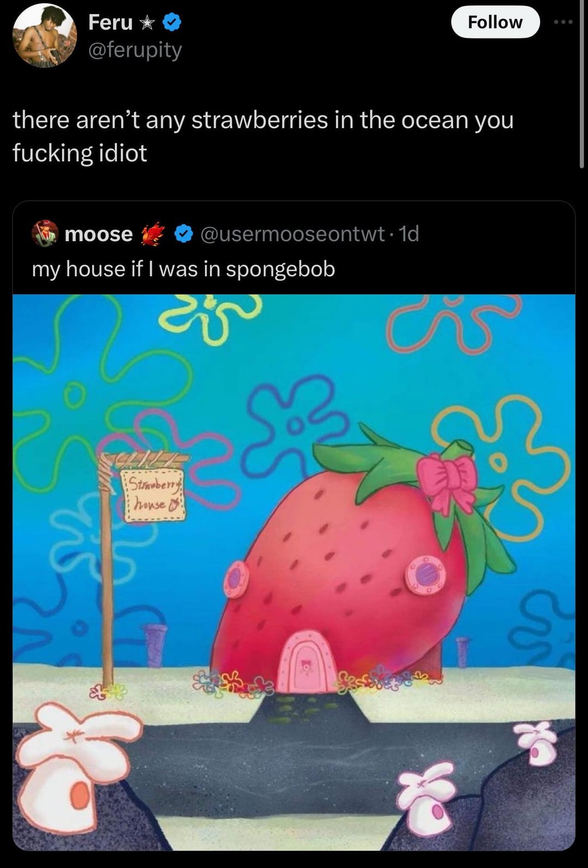Click the Feru display name
This screenshot has height=868, width=588.
111,22
